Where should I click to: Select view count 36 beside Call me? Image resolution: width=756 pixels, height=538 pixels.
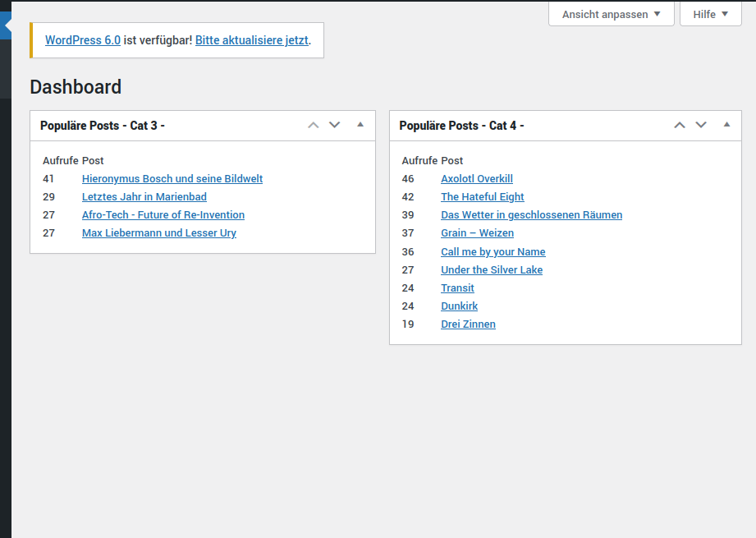pyautogui.click(x=408, y=252)
